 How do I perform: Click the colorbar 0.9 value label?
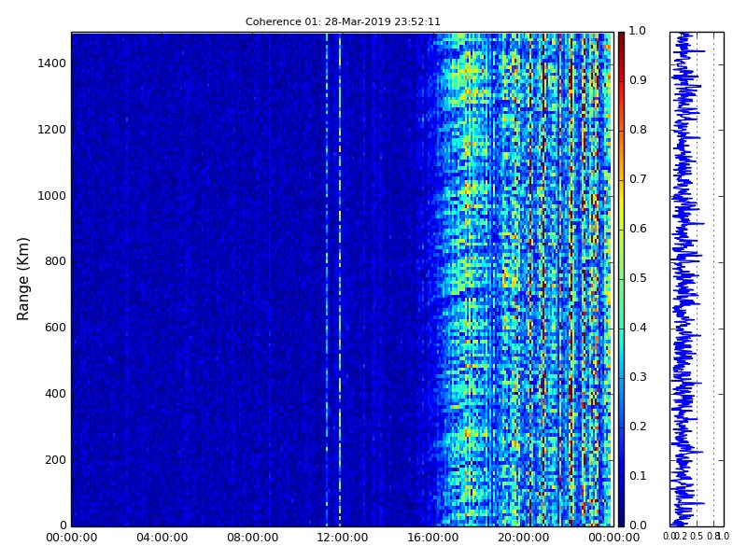[638, 80]
